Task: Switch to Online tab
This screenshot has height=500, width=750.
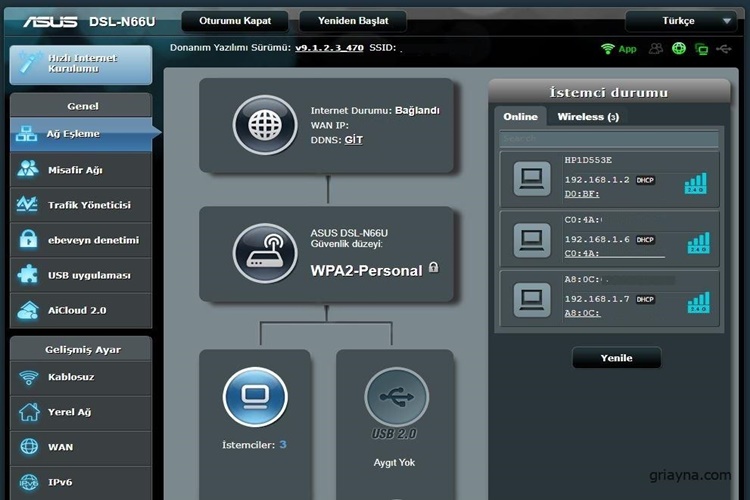Action: 520,117
